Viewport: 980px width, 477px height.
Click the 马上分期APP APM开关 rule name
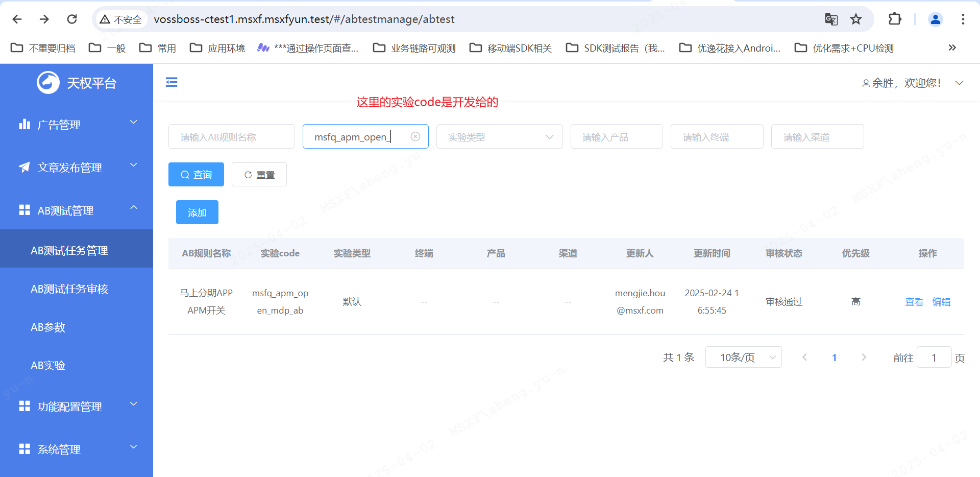(x=206, y=302)
